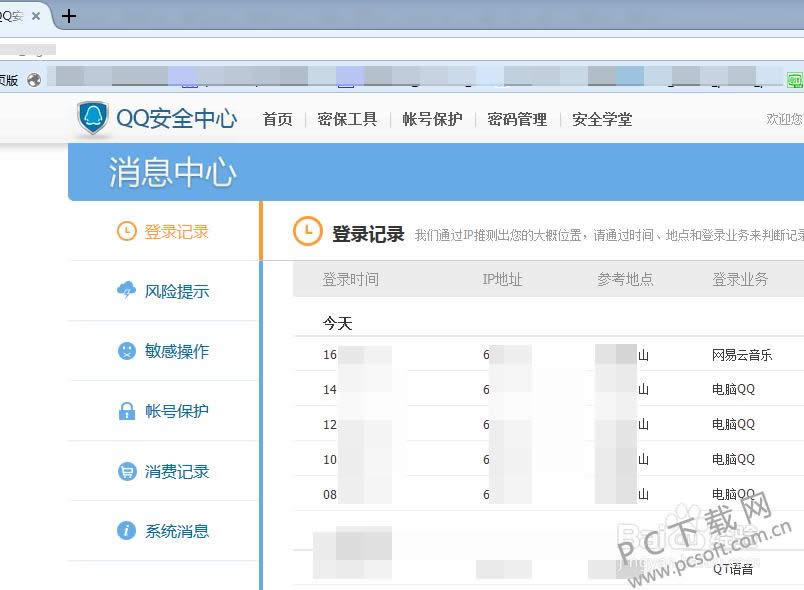Click the browser home icon

pos(34,77)
